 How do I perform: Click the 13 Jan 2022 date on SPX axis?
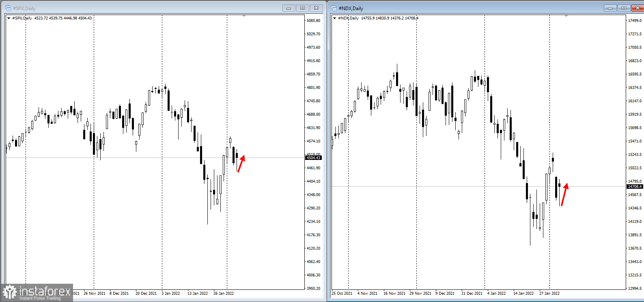(198, 293)
